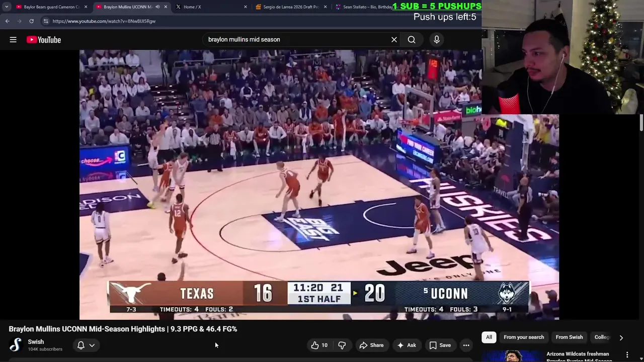Go forward with browser forward arrow

coord(19,21)
